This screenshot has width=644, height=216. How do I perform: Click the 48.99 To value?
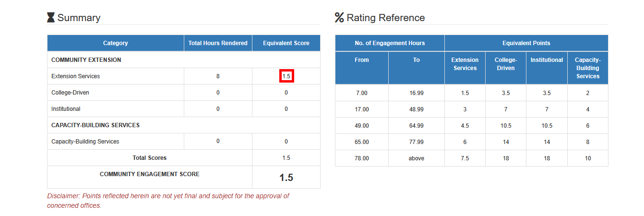(x=417, y=109)
